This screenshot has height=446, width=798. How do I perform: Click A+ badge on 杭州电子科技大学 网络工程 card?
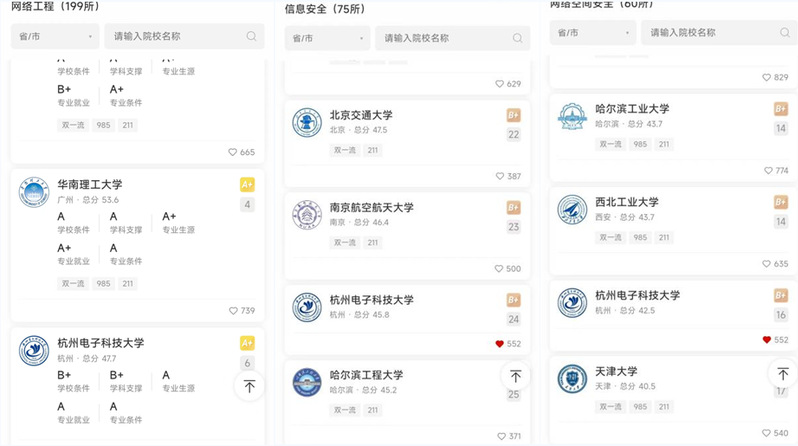[x=247, y=343]
